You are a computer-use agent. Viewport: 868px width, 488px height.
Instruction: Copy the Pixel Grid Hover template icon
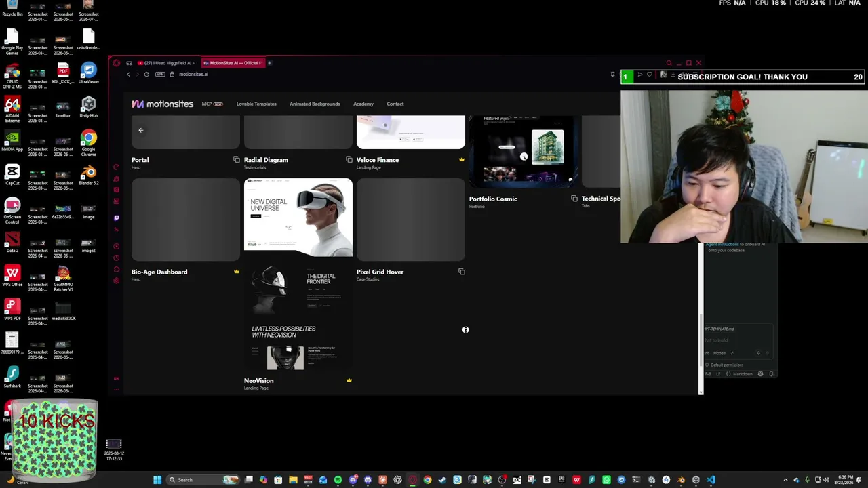click(462, 272)
